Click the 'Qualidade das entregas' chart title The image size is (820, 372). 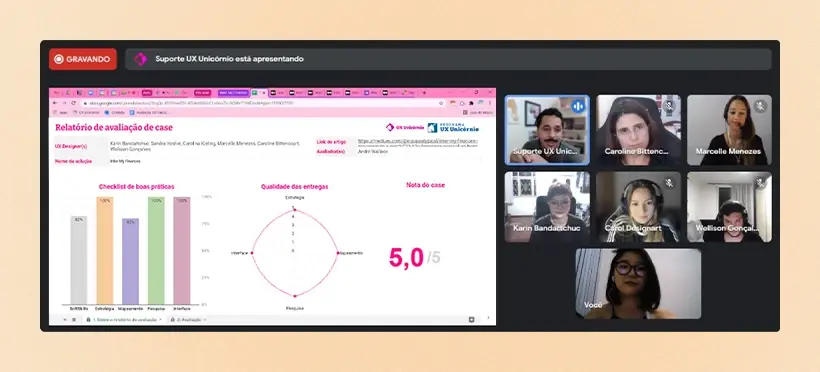[x=294, y=187]
